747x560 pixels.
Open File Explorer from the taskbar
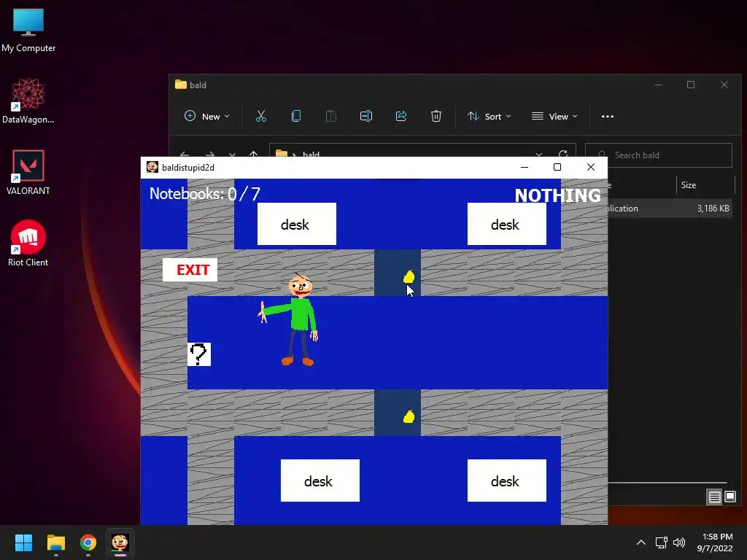[55, 542]
